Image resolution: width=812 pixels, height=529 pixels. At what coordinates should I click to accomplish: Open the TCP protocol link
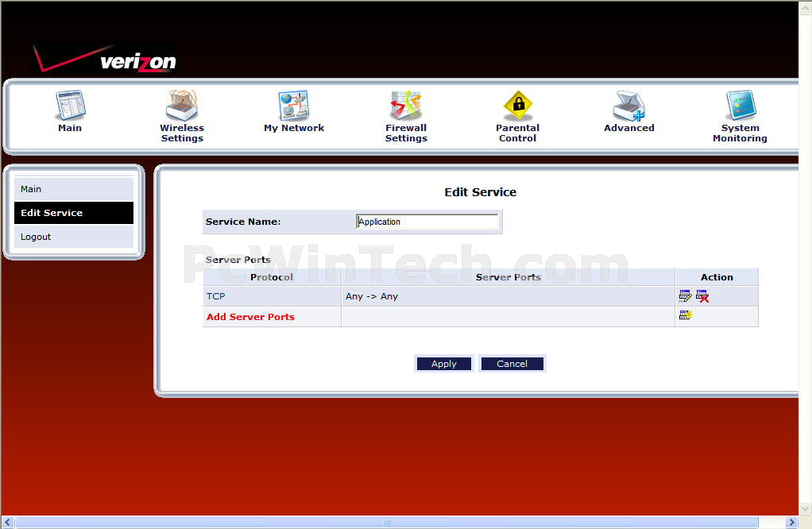pyautogui.click(x=215, y=296)
